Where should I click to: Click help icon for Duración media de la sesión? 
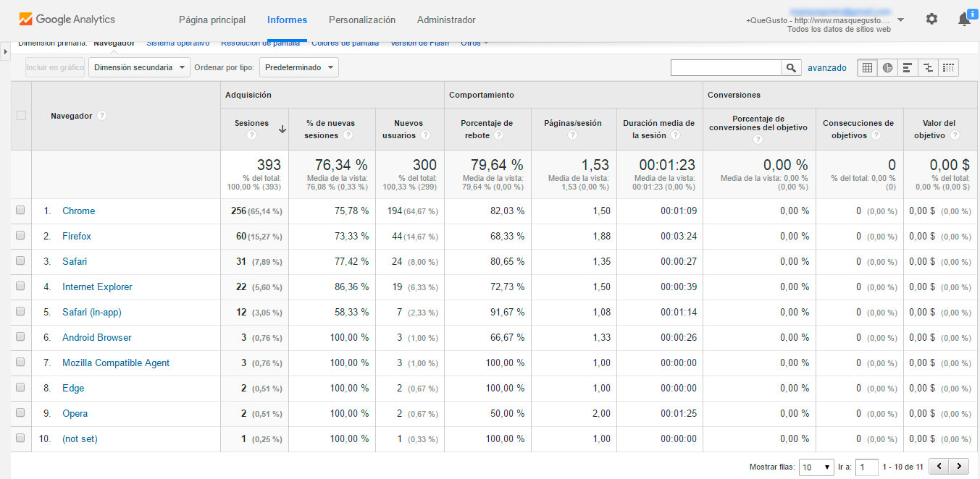click(x=675, y=135)
